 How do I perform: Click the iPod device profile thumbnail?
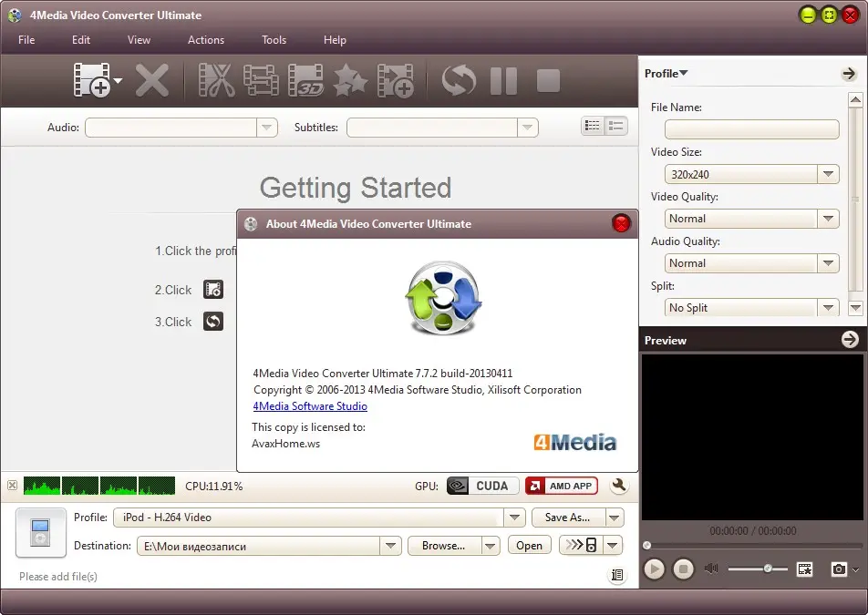[x=40, y=532]
